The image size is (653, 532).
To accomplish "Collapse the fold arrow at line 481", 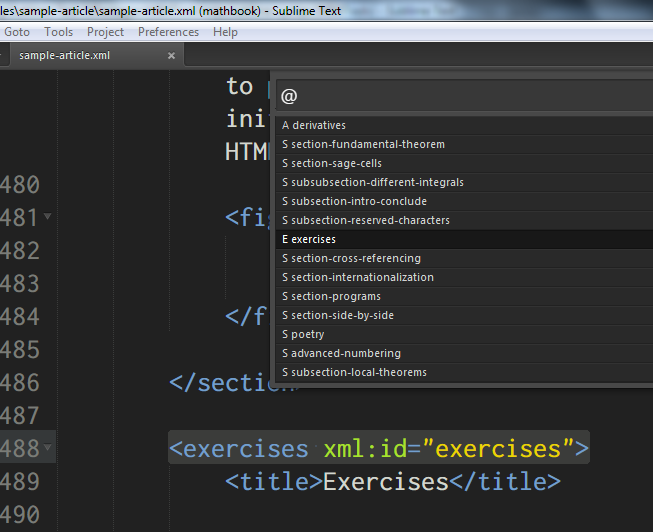I will click(47, 216).
